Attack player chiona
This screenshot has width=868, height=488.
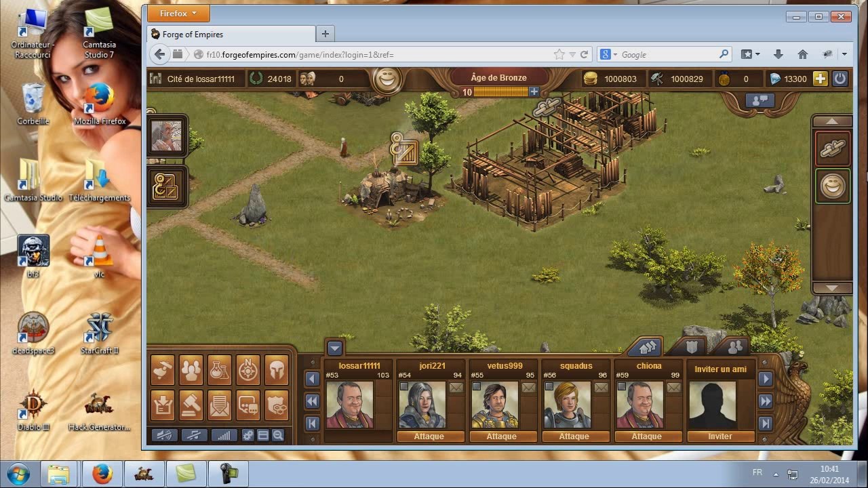coord(647,436)
